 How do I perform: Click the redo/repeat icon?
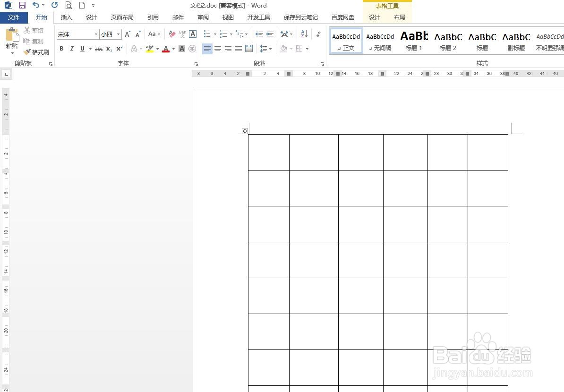[54, 5]
